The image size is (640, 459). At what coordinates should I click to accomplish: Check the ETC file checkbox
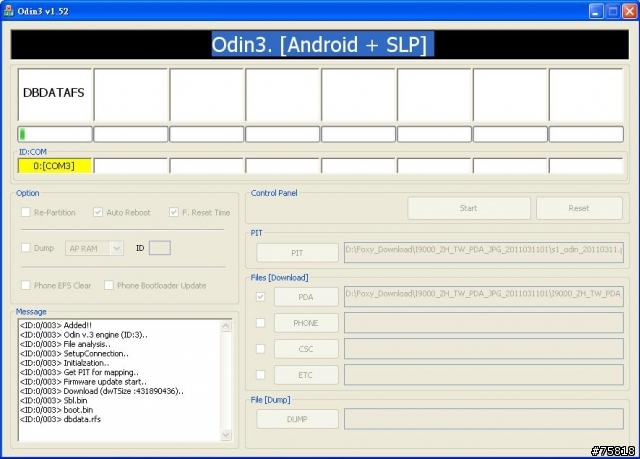pyautogui.click(x=260, y=375)
